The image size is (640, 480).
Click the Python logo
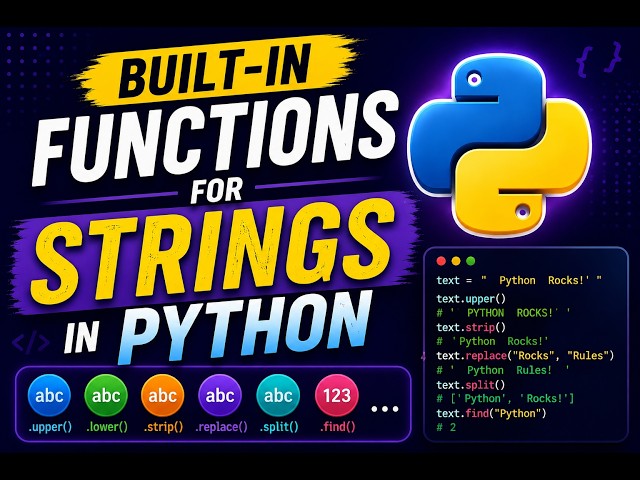(500, 145)
